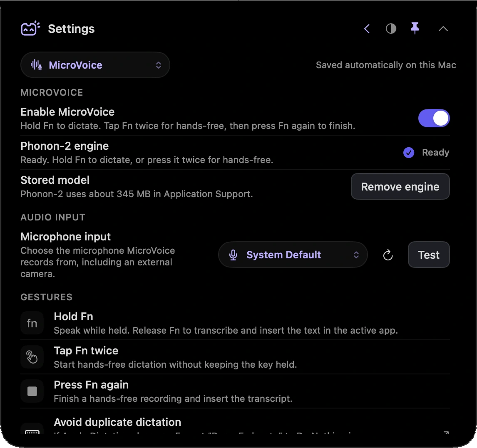Click the Microphone input label

tap(65, 237)
